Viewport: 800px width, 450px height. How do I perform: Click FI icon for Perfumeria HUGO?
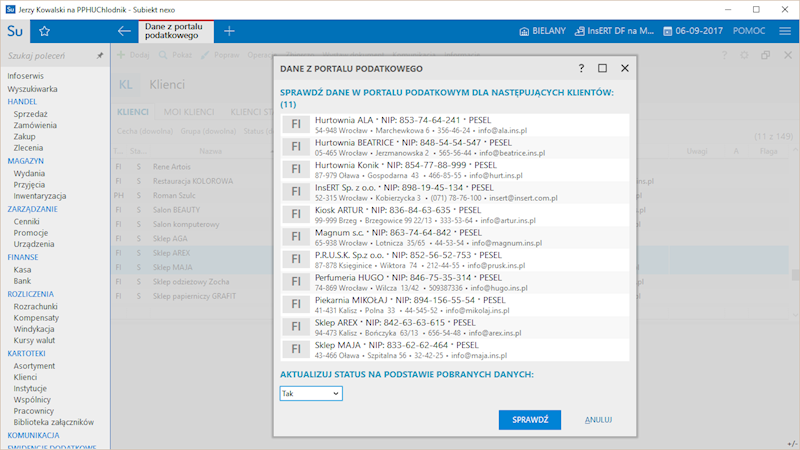click(296, 282)
